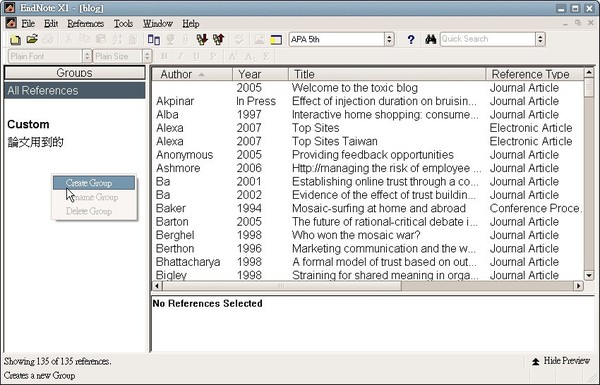This screenshot has width=600, height=385.
Task: Open the References menu
Action: pyautogui.click(x=86, y=23)
